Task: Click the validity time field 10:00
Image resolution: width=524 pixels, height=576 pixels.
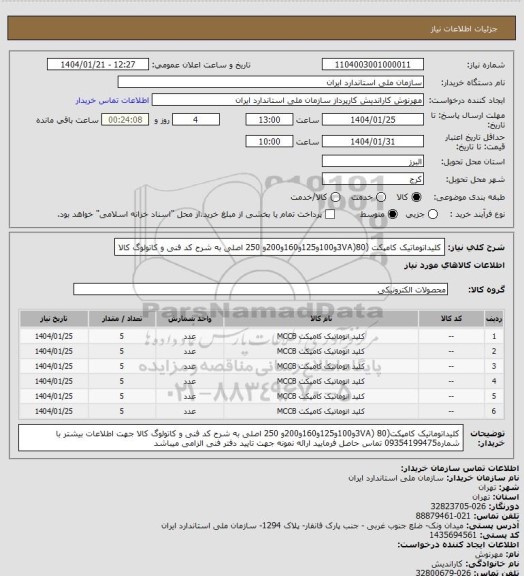Action: click(269, 141)
